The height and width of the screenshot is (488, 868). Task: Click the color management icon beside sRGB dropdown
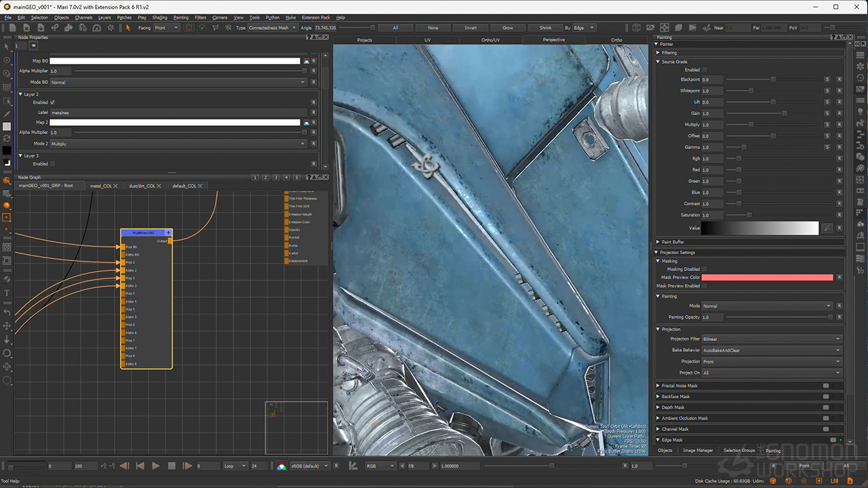tap(281, 466)
